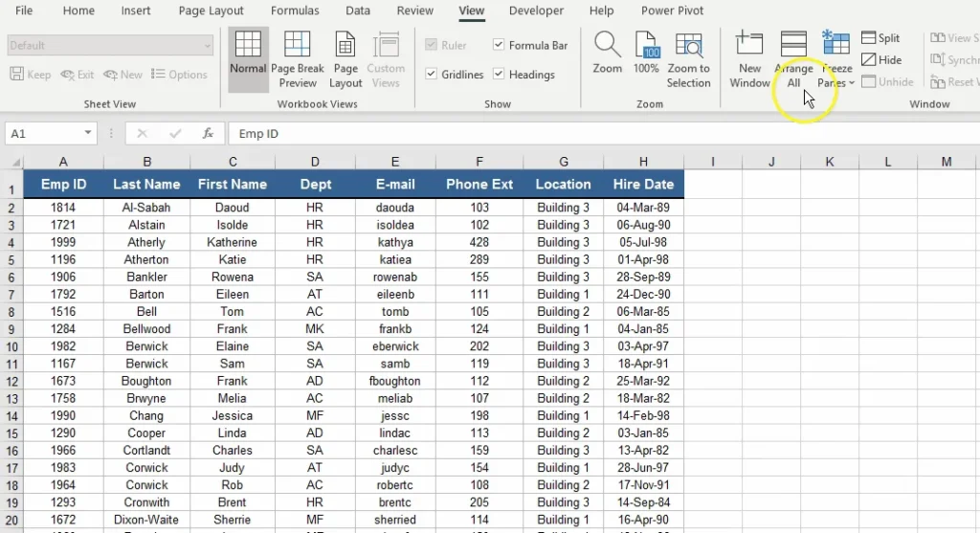The width and height of the screenshot is (980, 533).
Task: Open Custom Views dialog
Action: (386, 59)
